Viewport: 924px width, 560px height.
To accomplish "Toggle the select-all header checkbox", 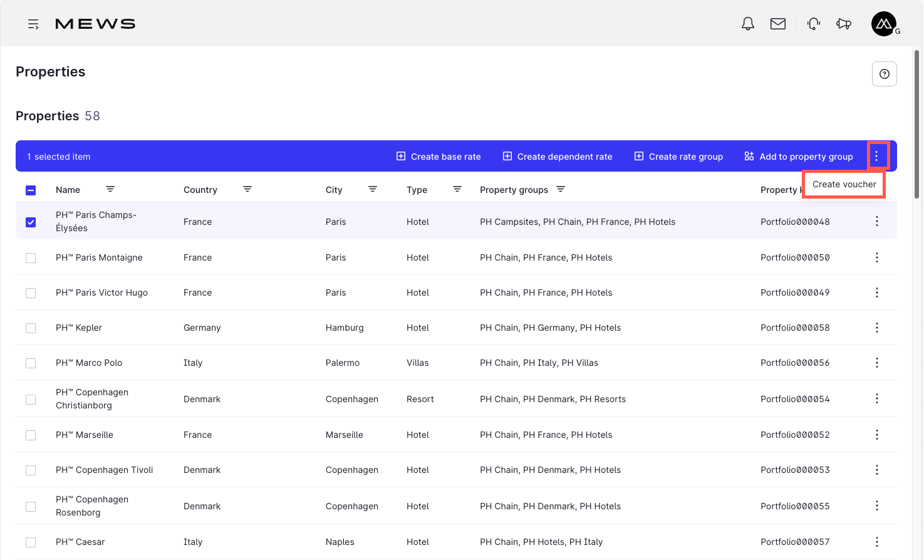I will pyautogui.click(x=31, y=190).
